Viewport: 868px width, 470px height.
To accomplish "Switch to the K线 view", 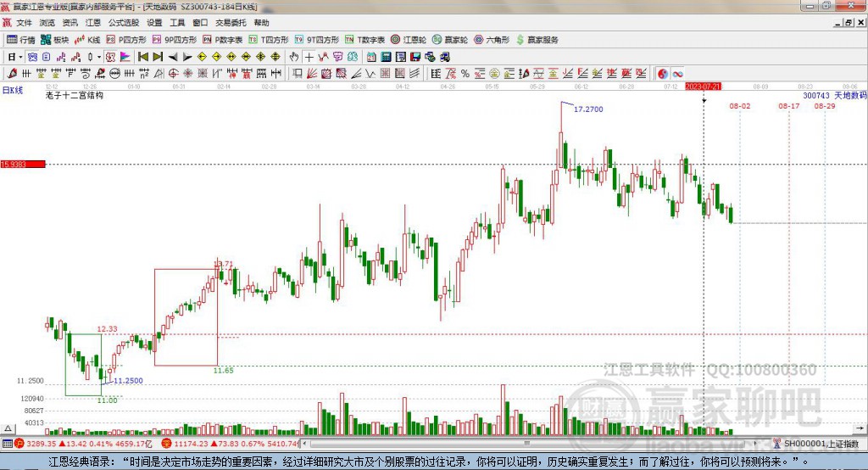I will (87, 40).
